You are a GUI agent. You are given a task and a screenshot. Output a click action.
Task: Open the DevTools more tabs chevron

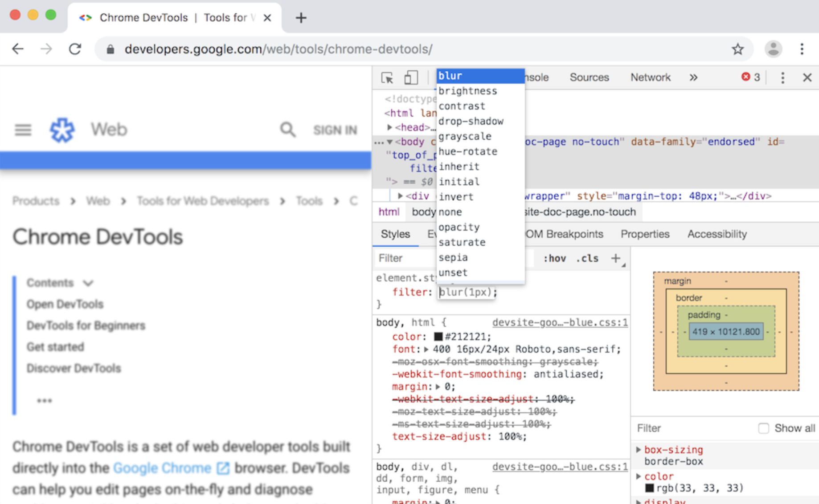tap(693, 77)
